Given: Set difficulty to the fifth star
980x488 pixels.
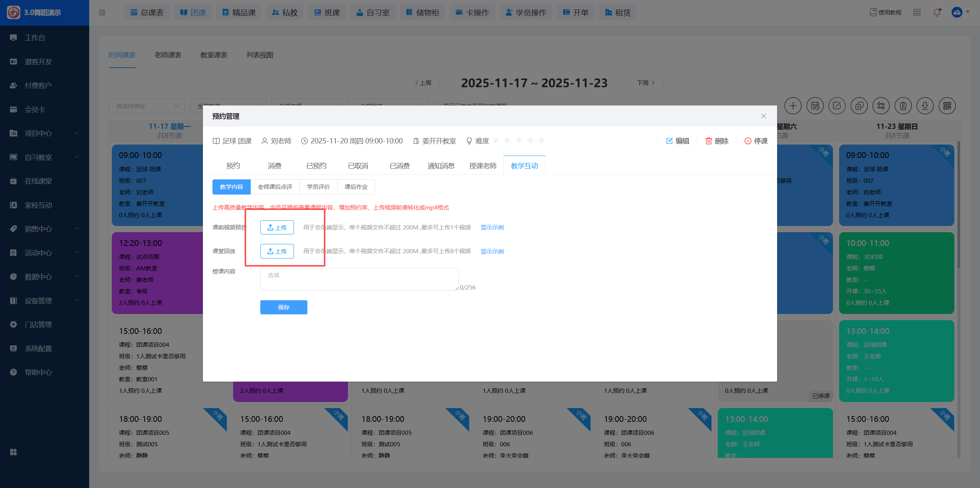Looking at the screenshot, I should pyautogui.click(x=542, y=140).
